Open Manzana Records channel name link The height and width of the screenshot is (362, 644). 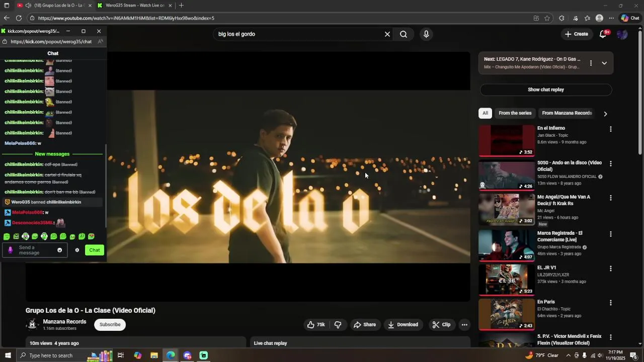64,322
